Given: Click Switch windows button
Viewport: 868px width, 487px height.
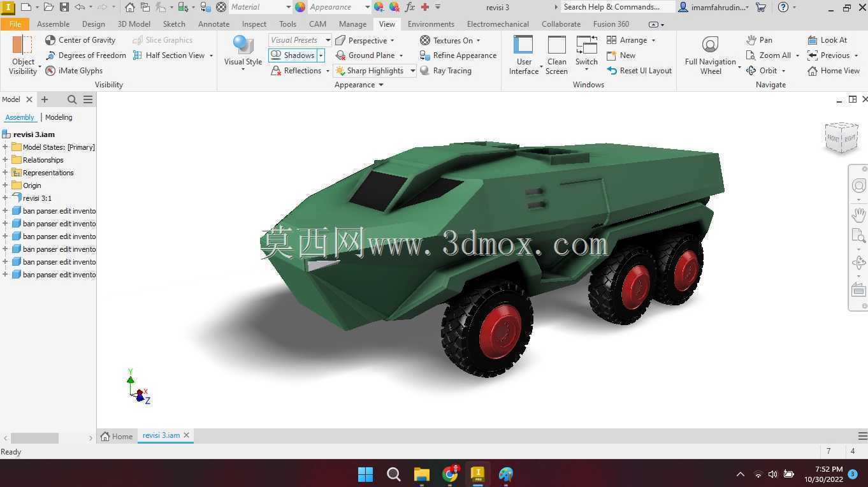Looking at the screenshot, I should click(x=586, y=54).
